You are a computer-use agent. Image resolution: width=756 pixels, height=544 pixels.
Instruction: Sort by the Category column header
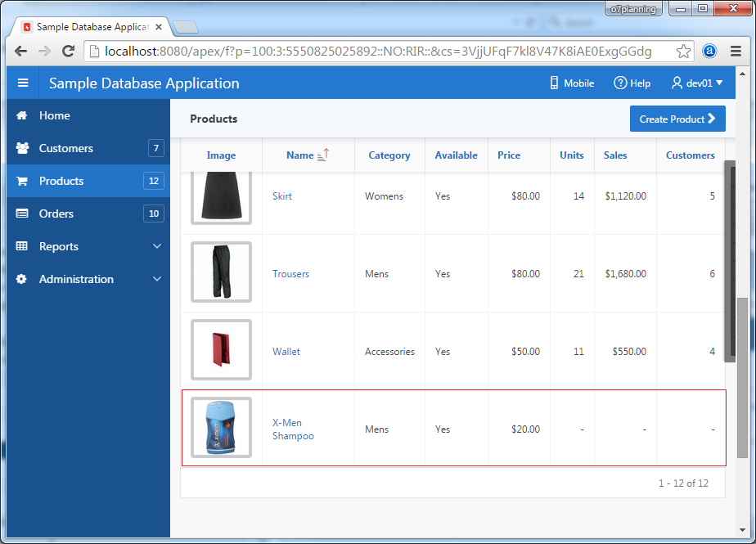click(389, 155)
